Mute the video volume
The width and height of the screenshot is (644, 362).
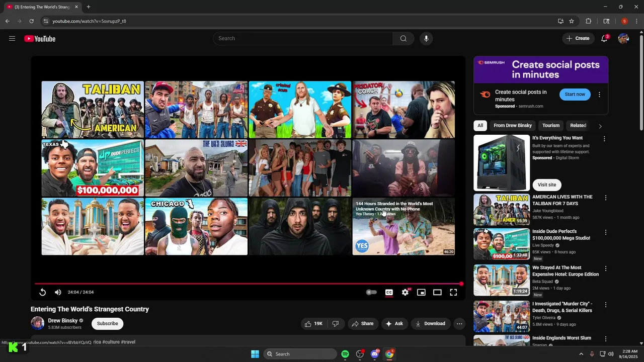[x=58, y=292]
